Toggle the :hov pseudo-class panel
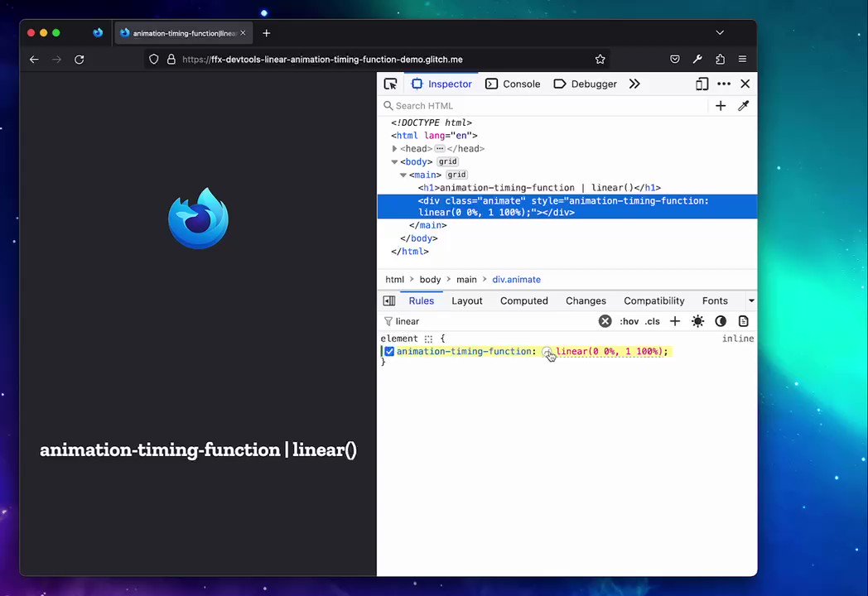This screenshot has height=596, width=868. (629, 321)
